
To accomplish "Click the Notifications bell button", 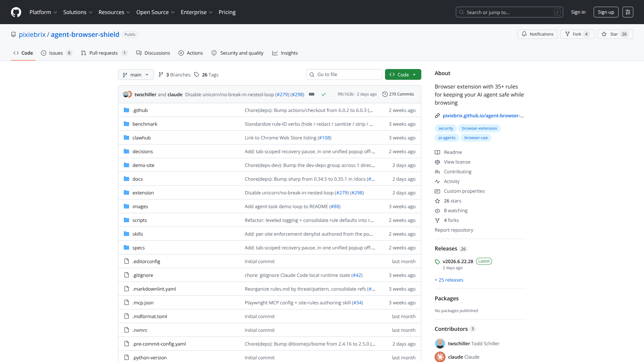I will click(x=537, y=34).
